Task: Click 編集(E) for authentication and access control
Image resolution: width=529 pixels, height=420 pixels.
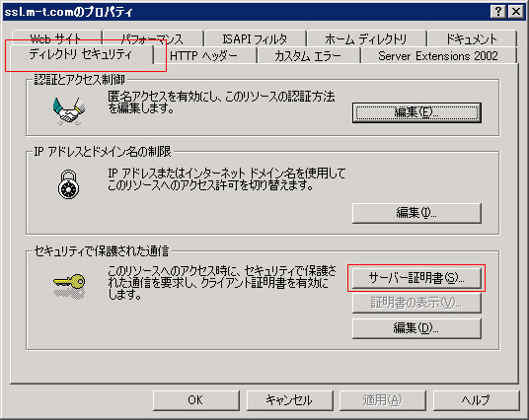Action: point(416,112)
